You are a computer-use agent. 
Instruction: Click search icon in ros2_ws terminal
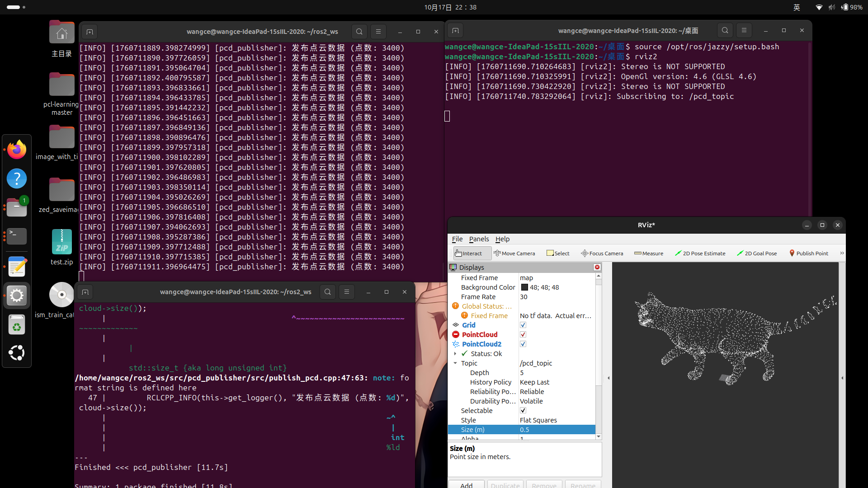[359, 32]
